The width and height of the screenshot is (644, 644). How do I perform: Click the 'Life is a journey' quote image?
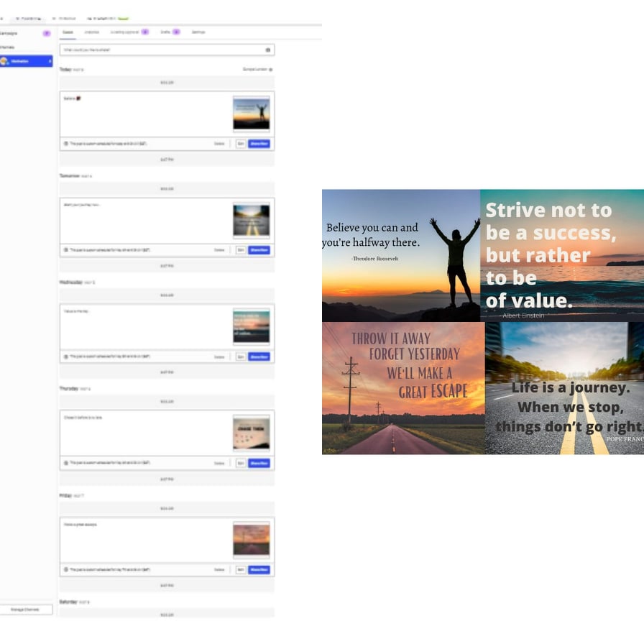pos(564,388)
